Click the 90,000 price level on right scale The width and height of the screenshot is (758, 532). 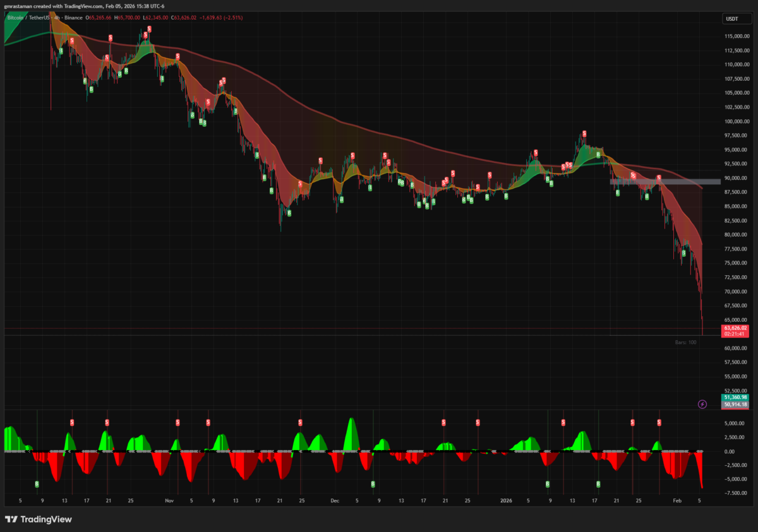[x=735, y=177]
